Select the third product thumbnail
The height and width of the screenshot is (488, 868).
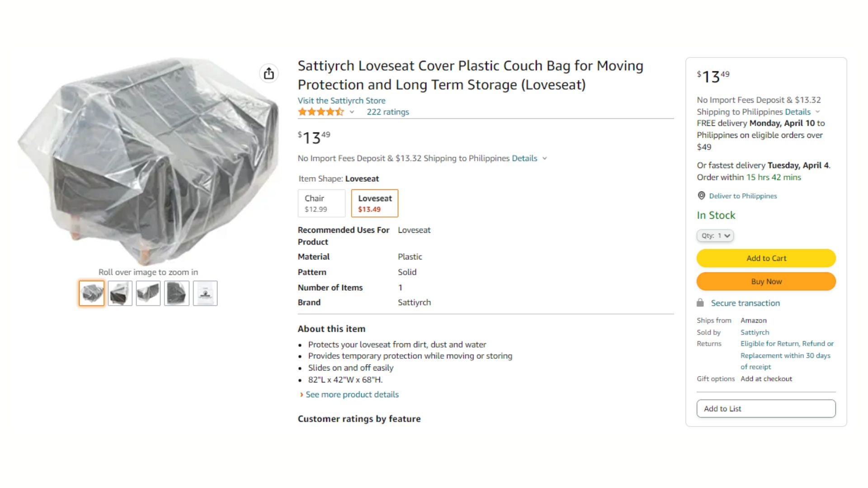(148, 293)
